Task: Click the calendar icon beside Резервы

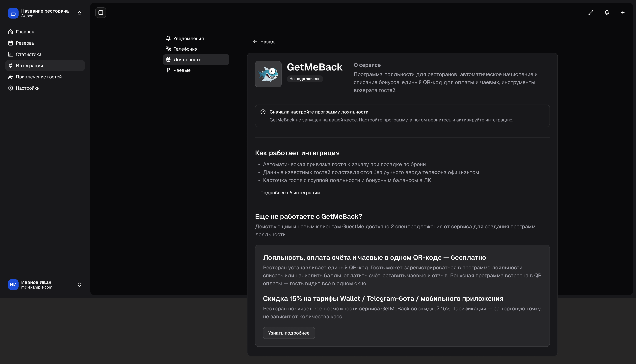Action: click(10, 43)
